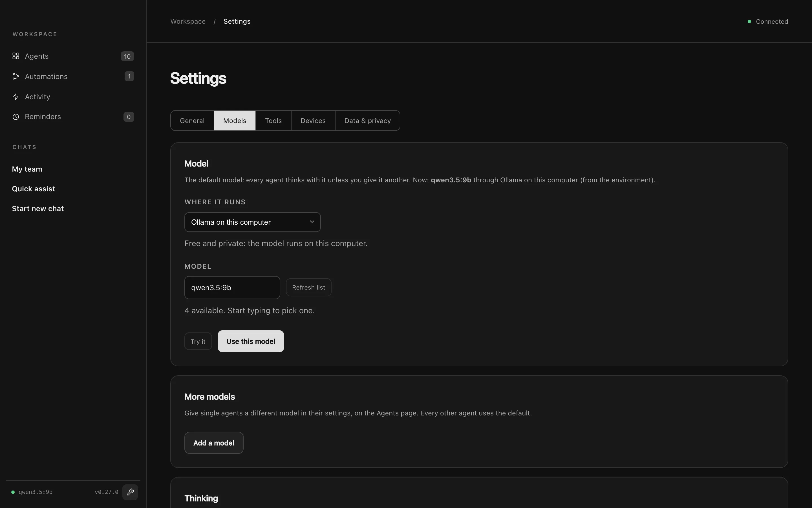Click the Refresh list button
The width and height of the screenshot is (812, 508).
[x=308, y=287]
